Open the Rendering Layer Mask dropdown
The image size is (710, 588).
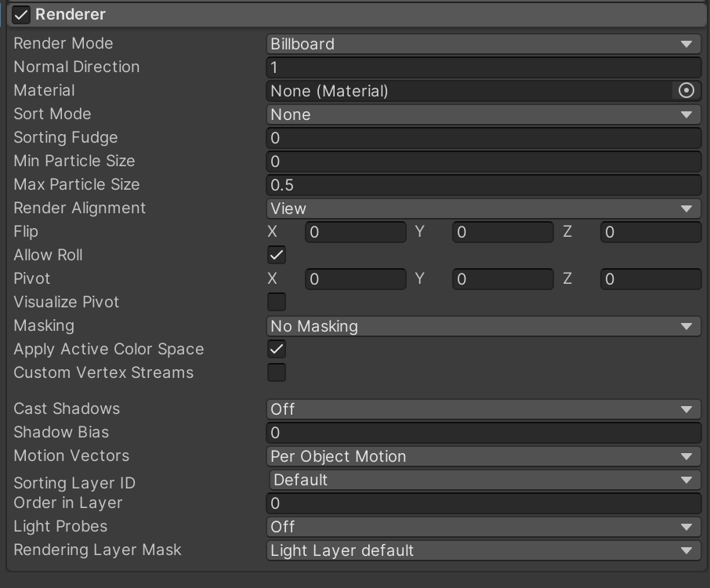pos(484,550)
